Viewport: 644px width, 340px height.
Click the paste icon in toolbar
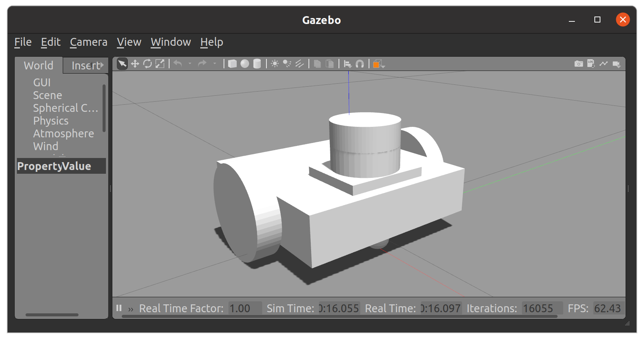(x=330, y=64)
